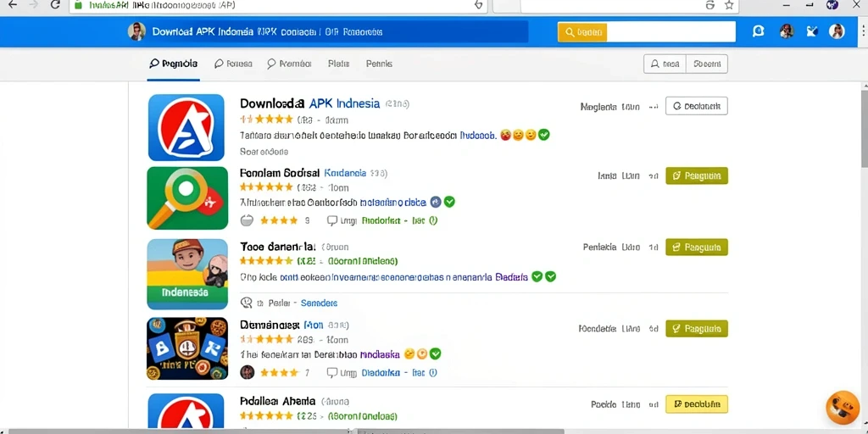Open the Pdollear Abenia title link
The width and height of the screenshot is (868, 434).
pyautogui.click(x=277, y=401)
